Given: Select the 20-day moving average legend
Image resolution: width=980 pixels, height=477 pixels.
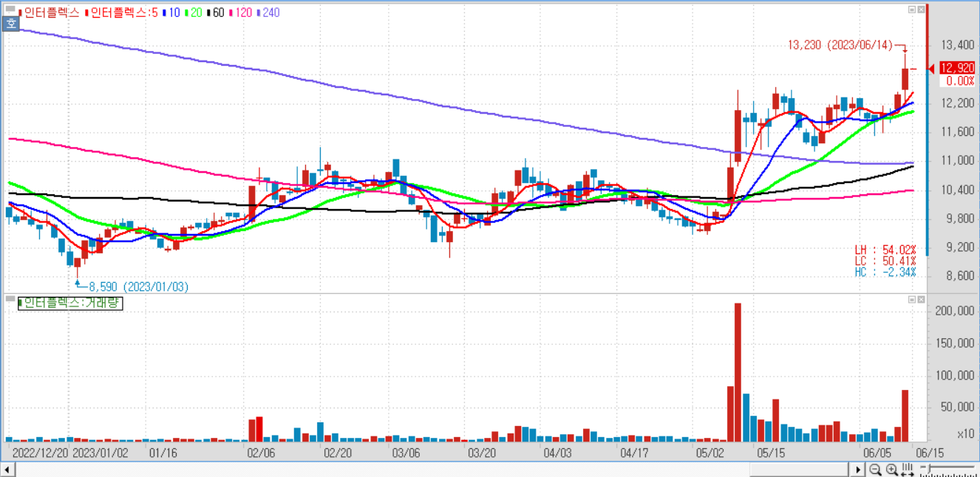Looking at the screenshot, I should pyautogui.click(x=194, y=13).
